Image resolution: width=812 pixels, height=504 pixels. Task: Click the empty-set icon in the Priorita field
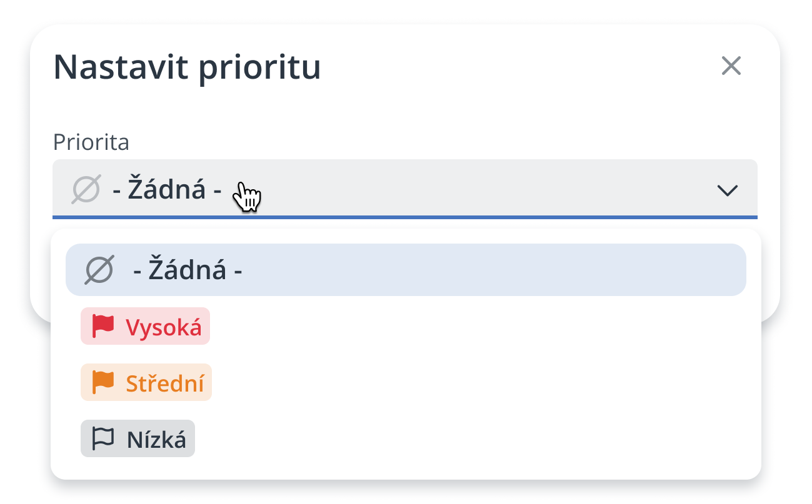tap(86, 189)
